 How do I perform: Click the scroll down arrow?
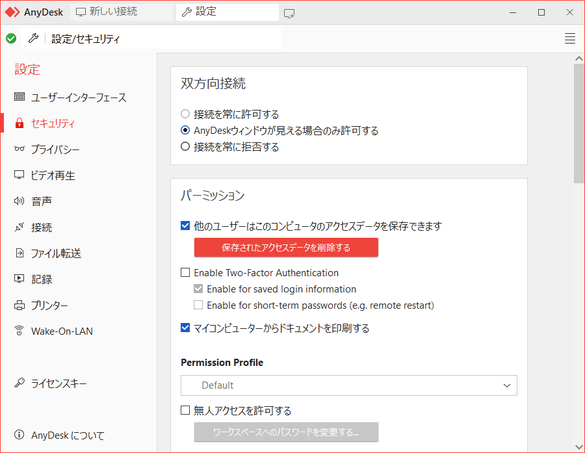tap(579, 447)
